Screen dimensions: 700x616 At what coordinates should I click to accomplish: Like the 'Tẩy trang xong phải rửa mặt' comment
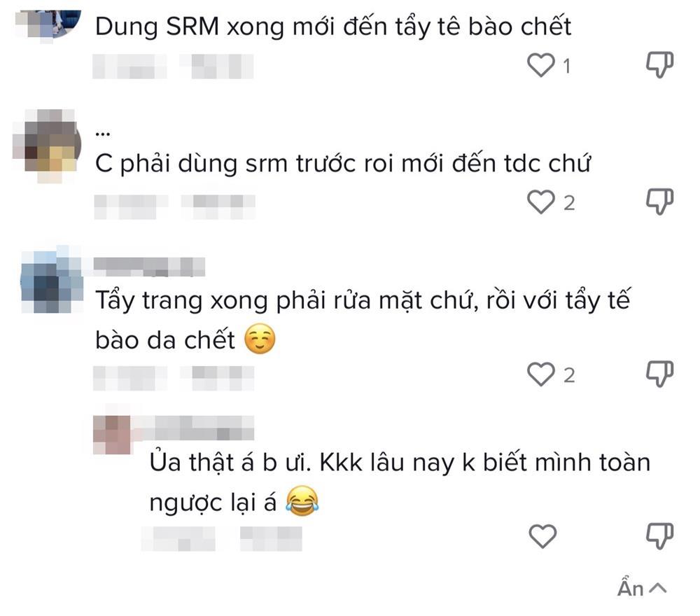(539, 375)
